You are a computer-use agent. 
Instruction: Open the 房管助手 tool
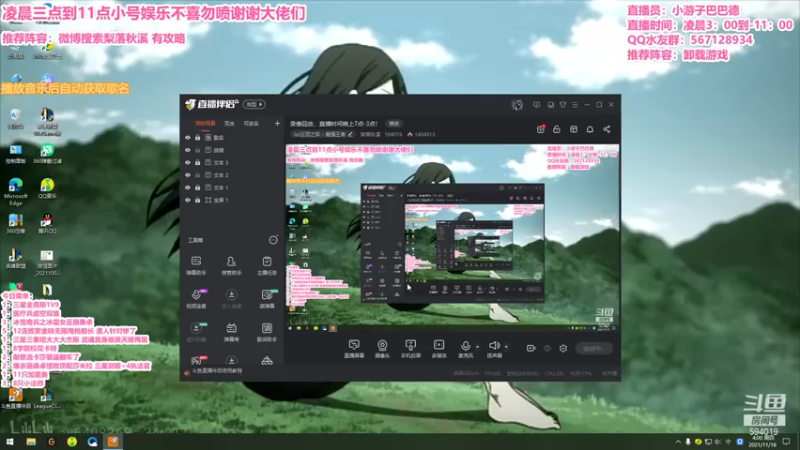pyautogui.click(x=231, y=265)
